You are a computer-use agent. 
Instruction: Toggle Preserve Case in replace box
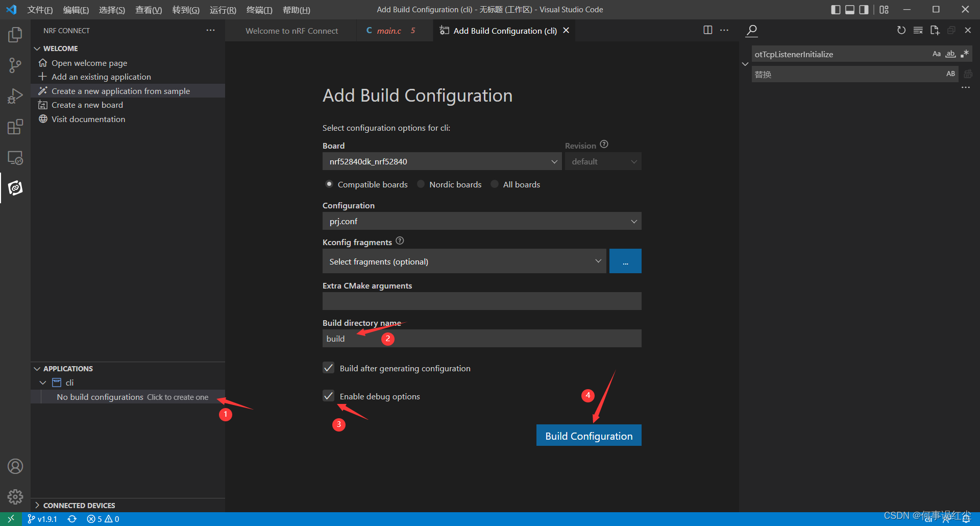click(x=950, y=74)
